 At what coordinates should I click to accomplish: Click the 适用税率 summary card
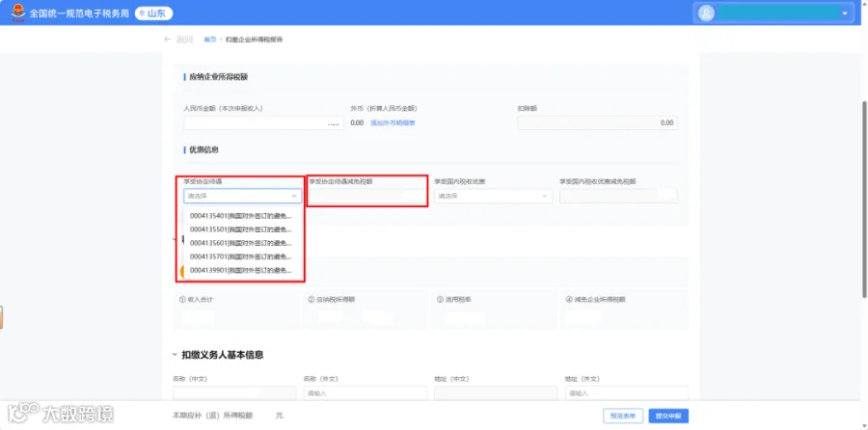coord(495,309)
